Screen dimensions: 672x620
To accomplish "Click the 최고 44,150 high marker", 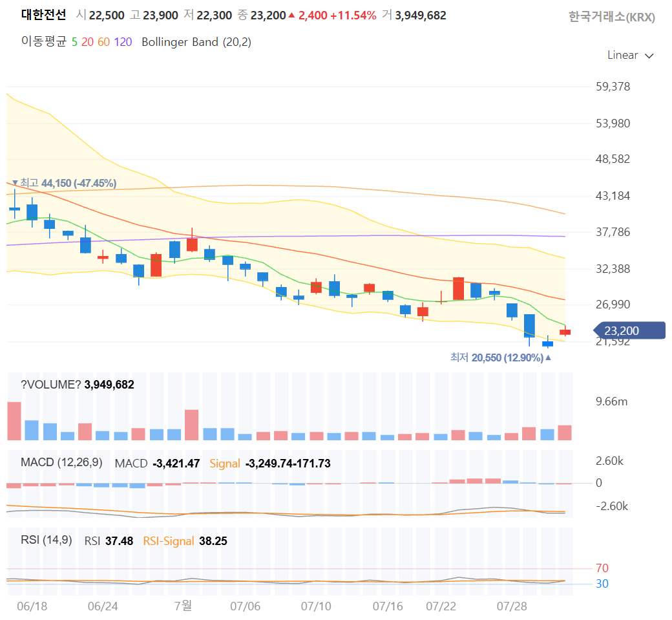I will point(64,183).
